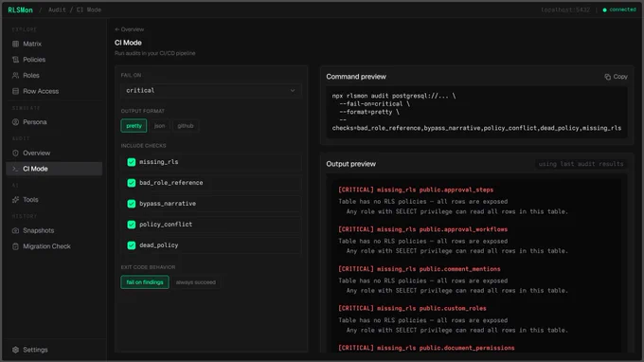This screenshot has width=644, height=362.
Task: Click Audit in the breadcrumb
Action: point(57,9)
